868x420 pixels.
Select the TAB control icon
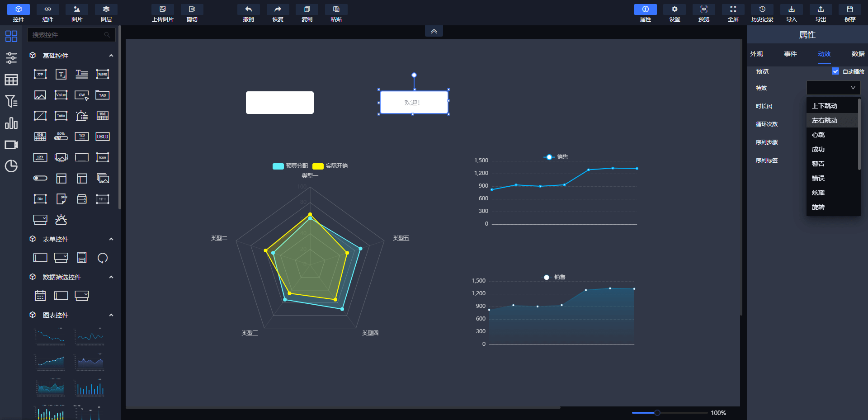pyautogui.click(x=103, y=95)
